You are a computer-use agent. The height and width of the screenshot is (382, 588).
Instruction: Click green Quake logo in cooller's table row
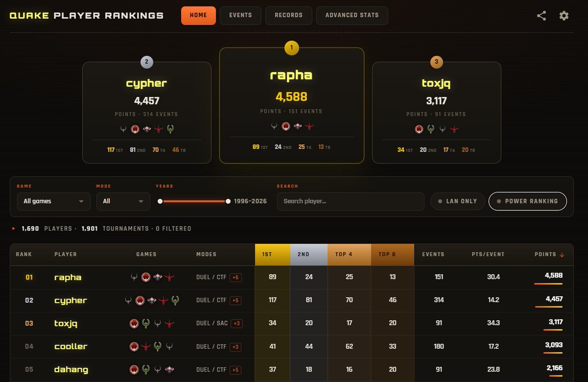coord(157,347)
